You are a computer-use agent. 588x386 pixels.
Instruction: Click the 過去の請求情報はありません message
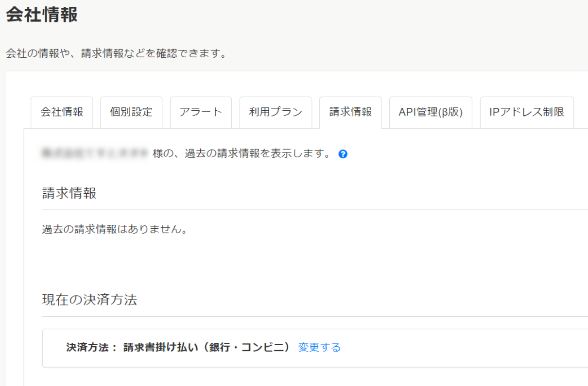pyautogui.click(x=115, y=229)
